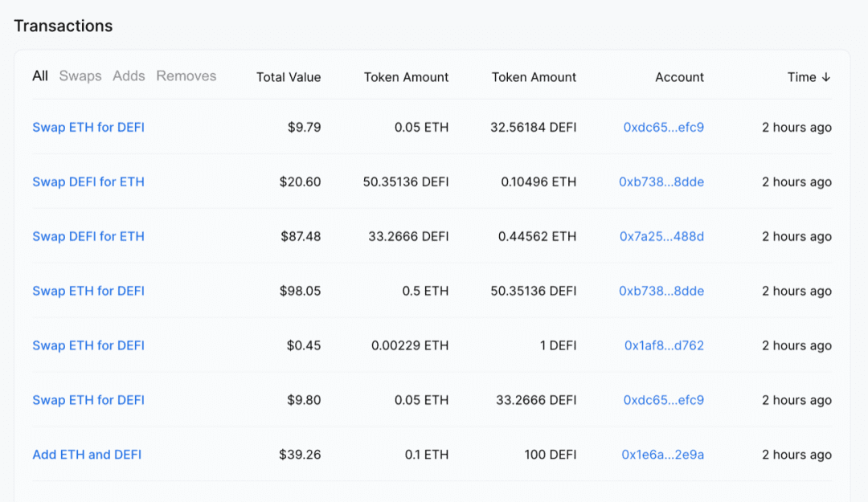Image resolution: width=868 pixels, height=502 pixels.
Task: Click the 0.10496 ETH amount
Action: tap(538, 182)
